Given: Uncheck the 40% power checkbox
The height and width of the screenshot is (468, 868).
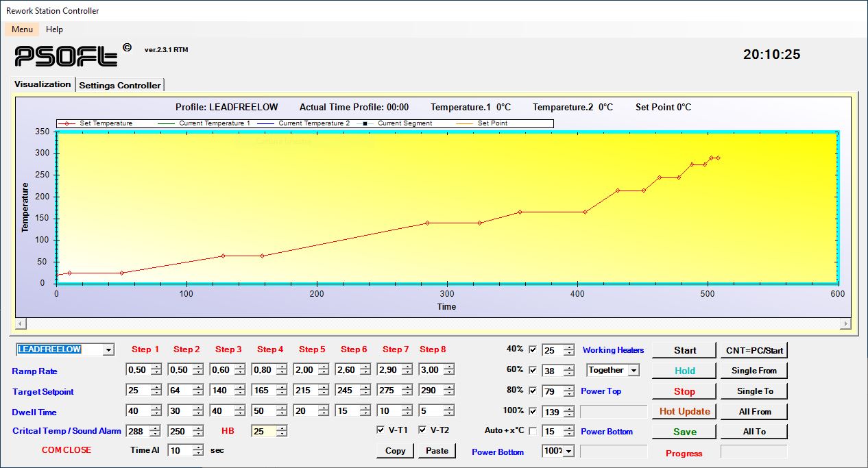Looking at the screenshot, I should pyautogui.click(x=533, y=350).
